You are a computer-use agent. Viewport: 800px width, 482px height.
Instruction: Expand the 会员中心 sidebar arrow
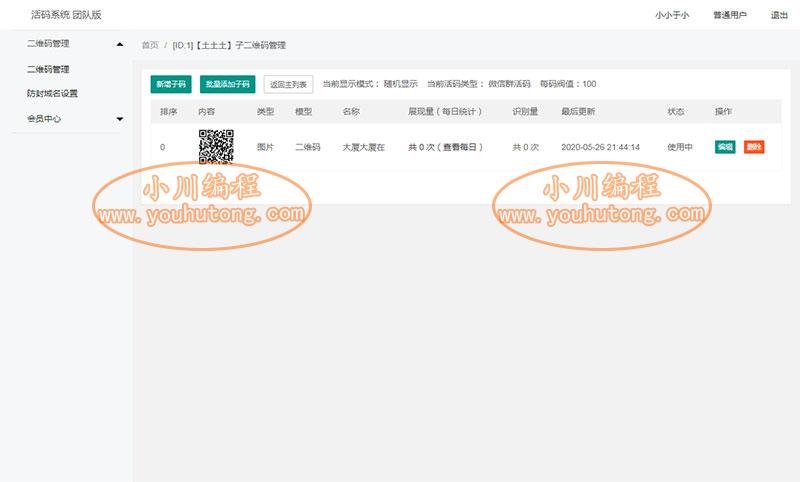(120, 119)
